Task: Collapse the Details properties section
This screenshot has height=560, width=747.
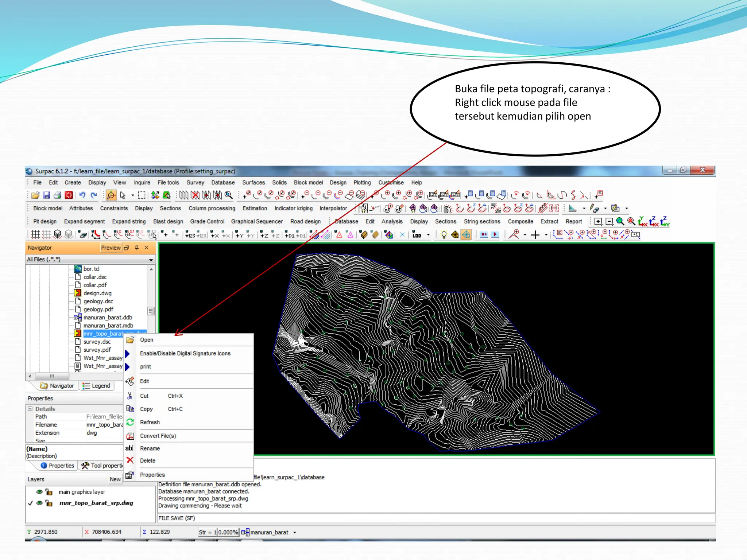Action: coord(30,409)
